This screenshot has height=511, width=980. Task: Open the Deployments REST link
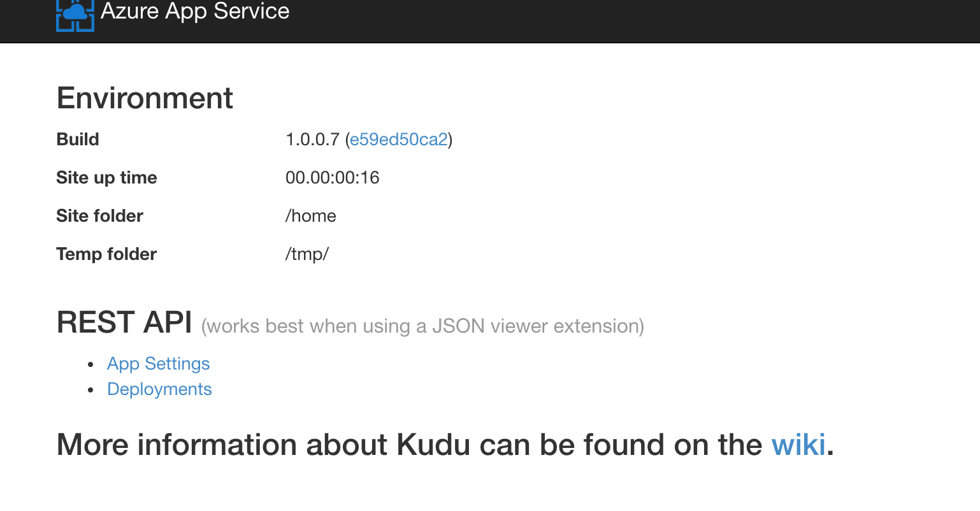point(159,389)
